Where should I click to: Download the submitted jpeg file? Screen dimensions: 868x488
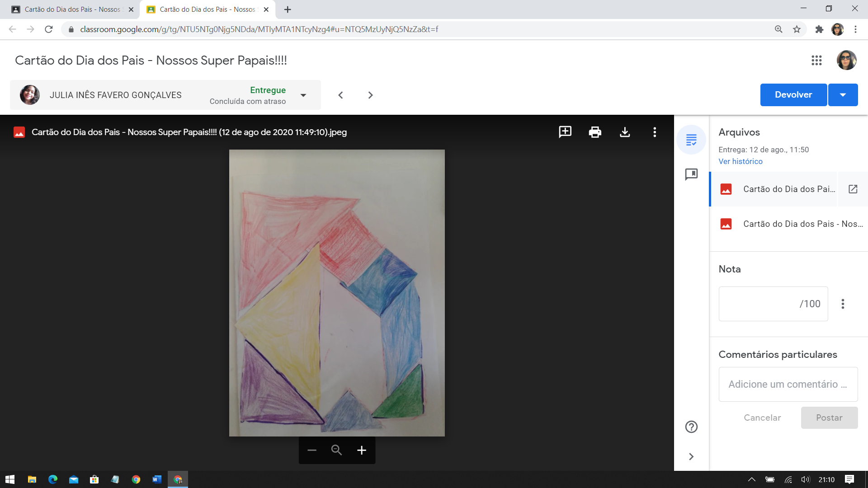[x=625, y=132]
